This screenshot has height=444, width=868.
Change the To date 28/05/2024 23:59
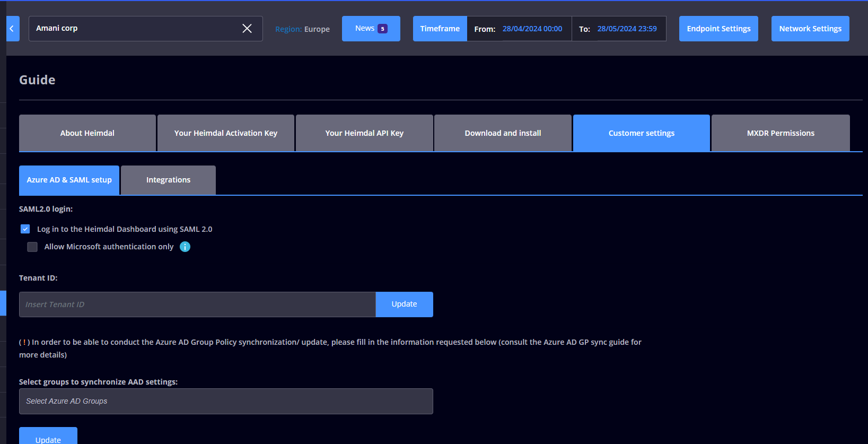point(627,29)
